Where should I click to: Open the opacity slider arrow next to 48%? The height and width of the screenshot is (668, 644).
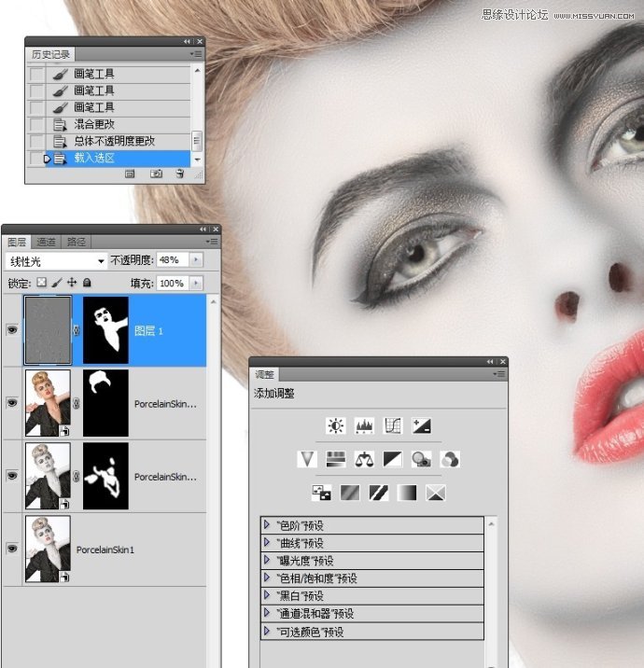pyautogui.click(x=196, y=260)
